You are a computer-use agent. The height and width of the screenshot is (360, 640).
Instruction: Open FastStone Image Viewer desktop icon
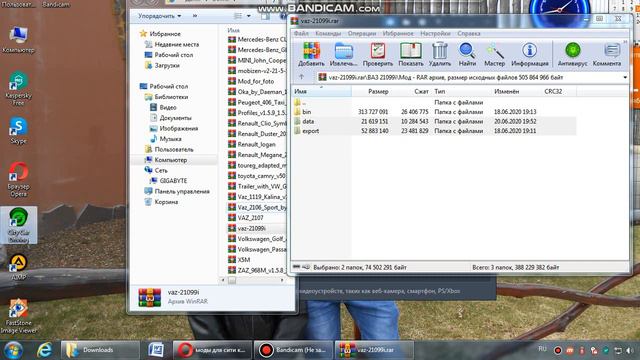(18, 316)
